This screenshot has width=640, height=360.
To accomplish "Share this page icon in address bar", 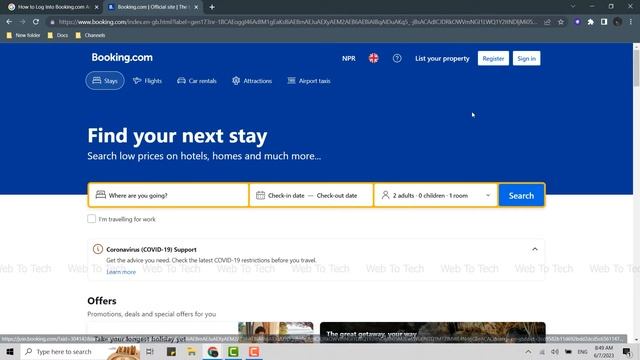I will pyautogui.click(x=547, y=22).
